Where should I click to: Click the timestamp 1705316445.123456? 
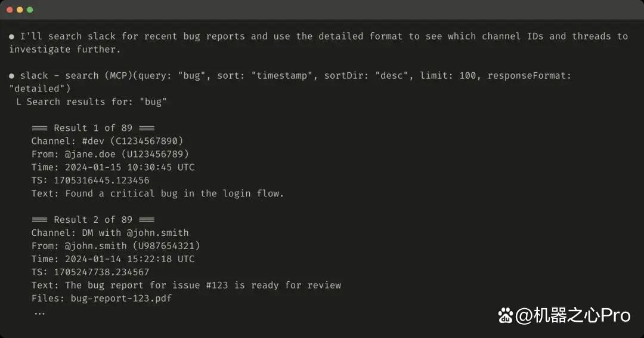[x=101, y=180]
